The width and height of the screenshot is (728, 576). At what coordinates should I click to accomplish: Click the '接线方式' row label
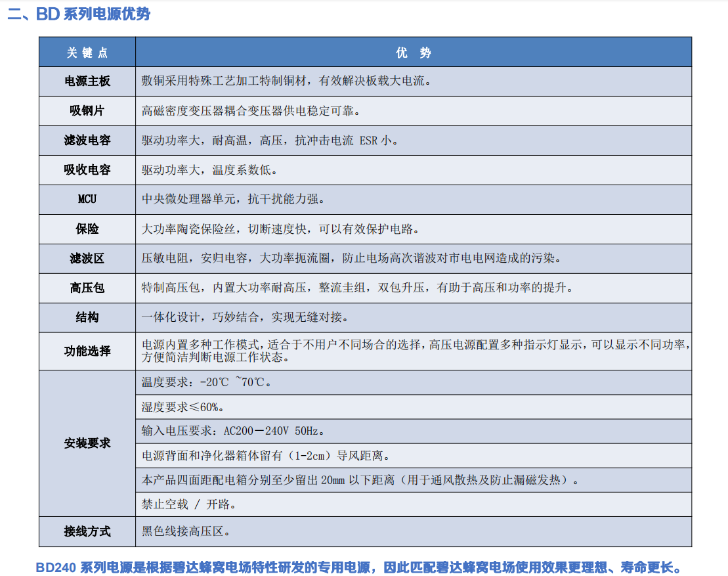tap(87, 531)
